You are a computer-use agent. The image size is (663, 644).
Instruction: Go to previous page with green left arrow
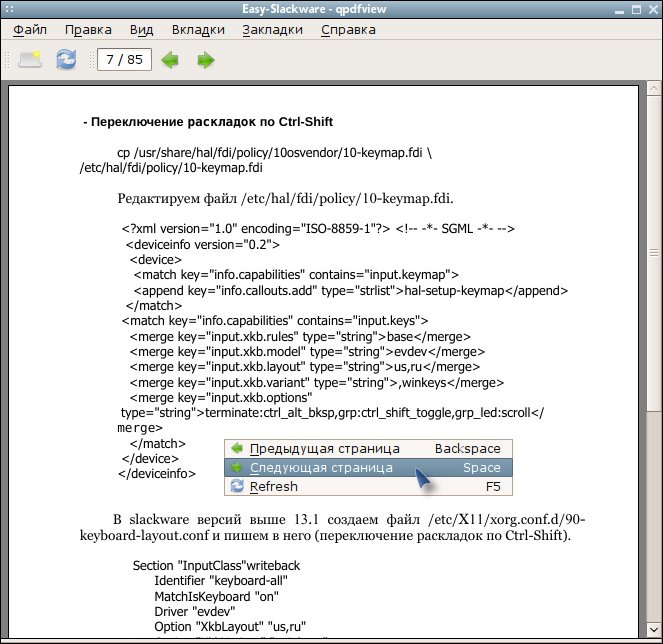tap(170, 60)
